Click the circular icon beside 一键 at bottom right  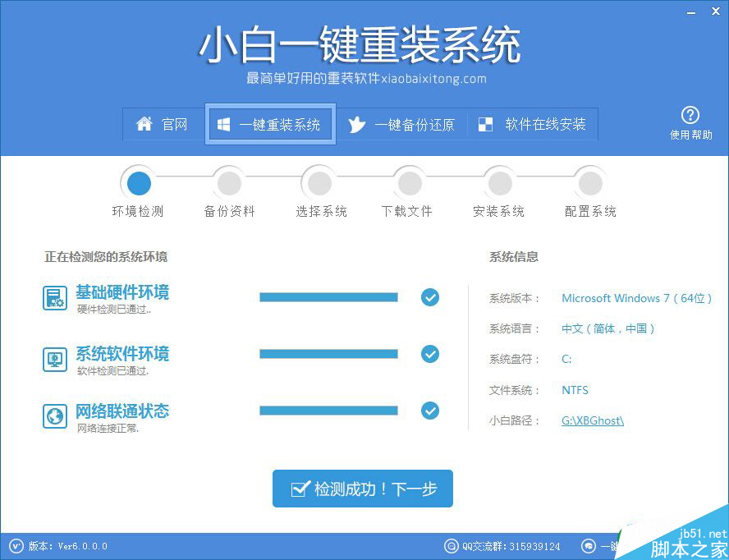[589, 546]
